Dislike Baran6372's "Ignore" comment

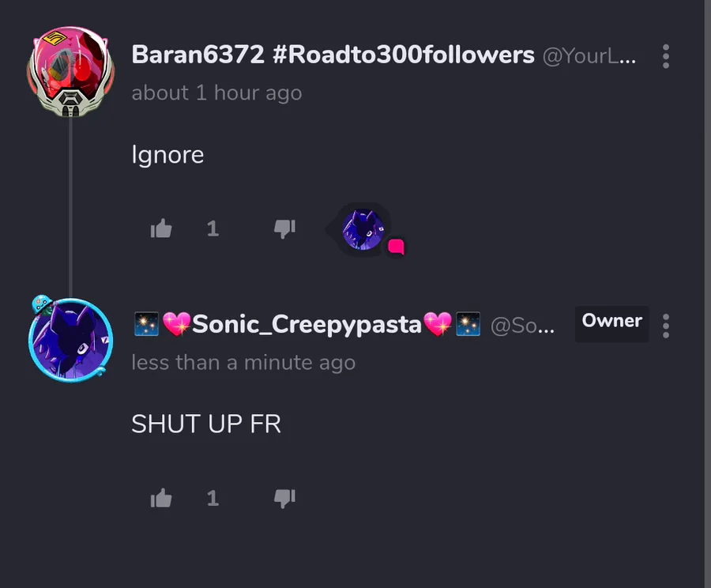pyautogui.click(x=284, y=228)
